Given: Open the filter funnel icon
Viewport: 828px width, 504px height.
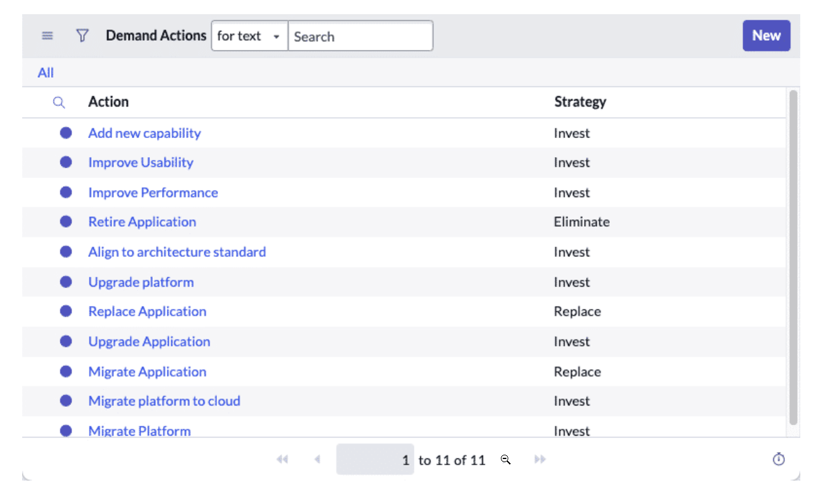Looking at the screenshot, I should (82, 35).
